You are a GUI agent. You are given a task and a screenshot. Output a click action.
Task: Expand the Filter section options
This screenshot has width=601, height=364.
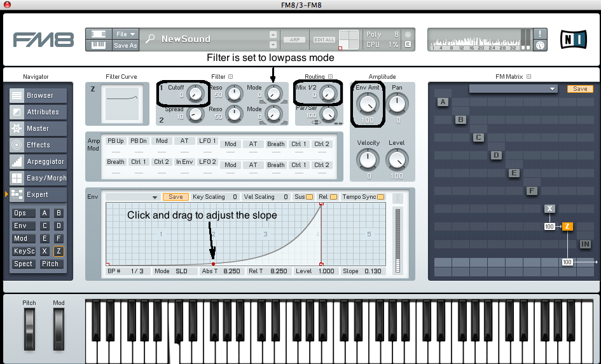231,77
